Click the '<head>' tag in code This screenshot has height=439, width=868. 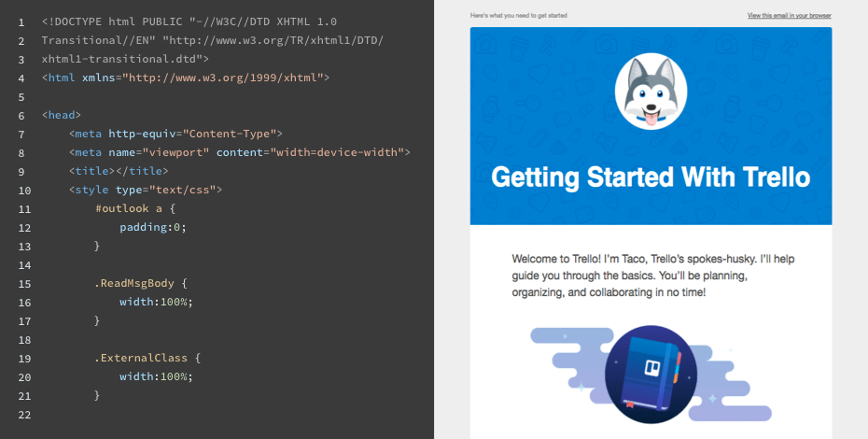click(x=62, y=115)
